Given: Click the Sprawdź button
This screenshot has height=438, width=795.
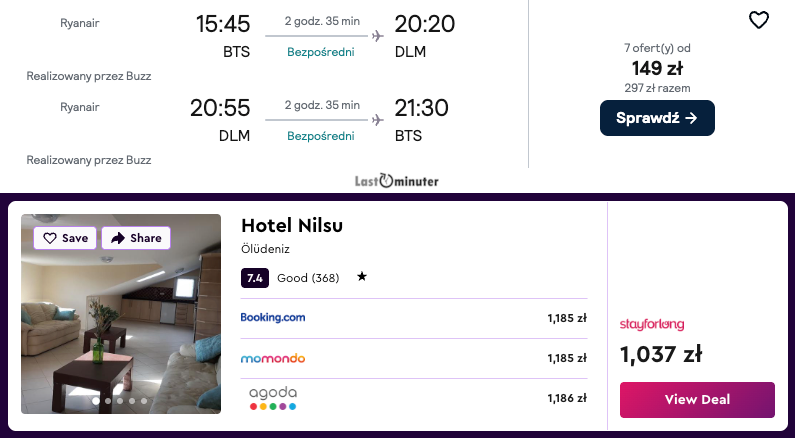Looking at the screenshot, I should coord(657,118).
